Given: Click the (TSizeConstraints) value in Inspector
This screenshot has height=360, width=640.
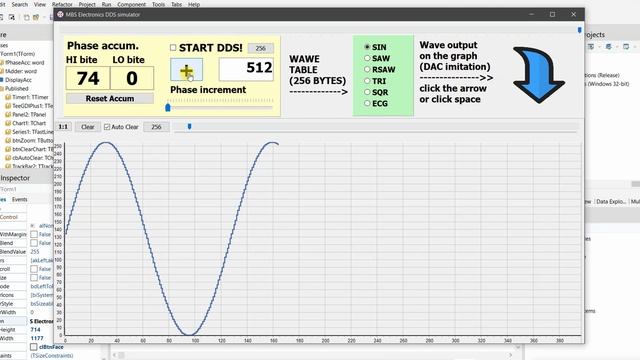Looking at the screenshot, I should tap(52, 356).
